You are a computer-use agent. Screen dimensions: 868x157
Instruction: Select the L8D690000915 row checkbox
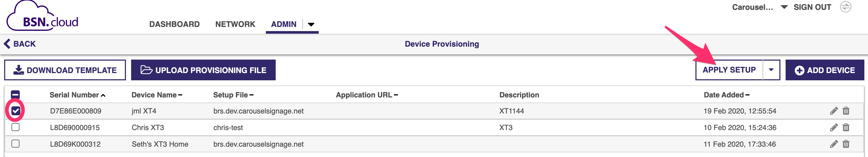16,127
